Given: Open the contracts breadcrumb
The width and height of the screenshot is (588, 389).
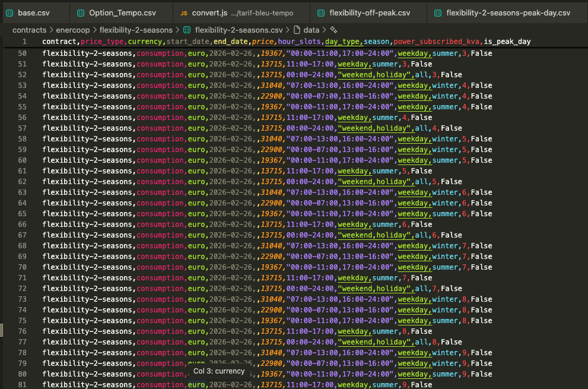Looking at the screenshot, I should point(29,30).
